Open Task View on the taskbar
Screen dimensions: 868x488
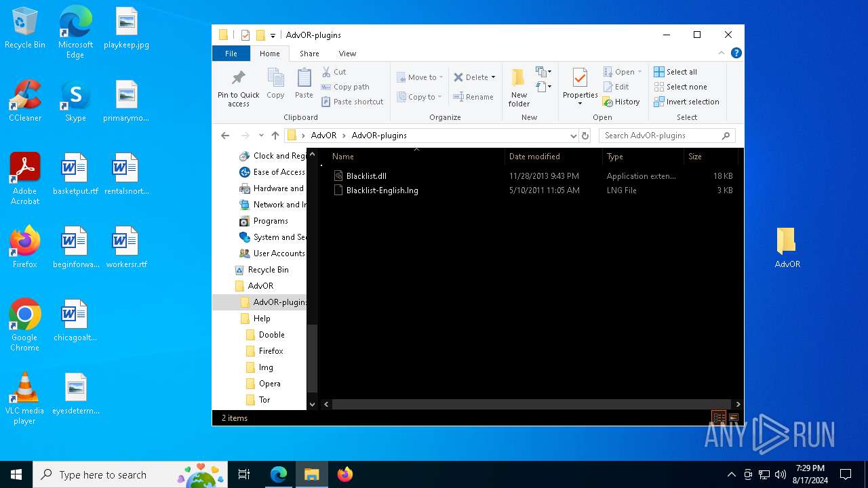(244, 474)
